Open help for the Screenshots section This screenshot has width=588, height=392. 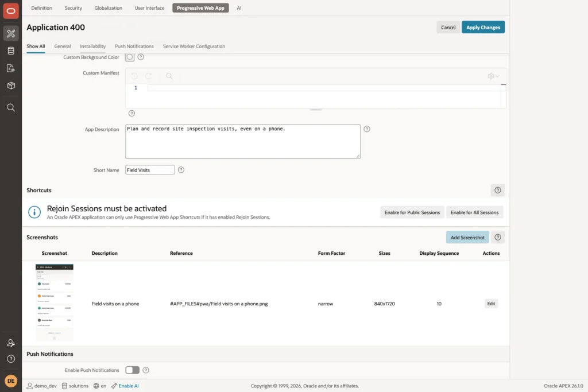tap(498, 237)
